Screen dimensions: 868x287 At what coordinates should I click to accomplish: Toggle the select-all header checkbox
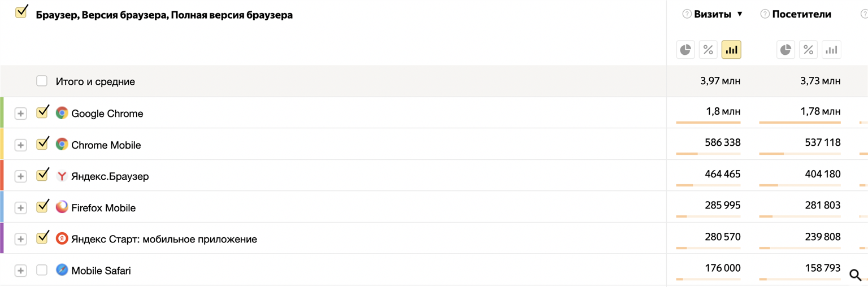click(21, 12)
